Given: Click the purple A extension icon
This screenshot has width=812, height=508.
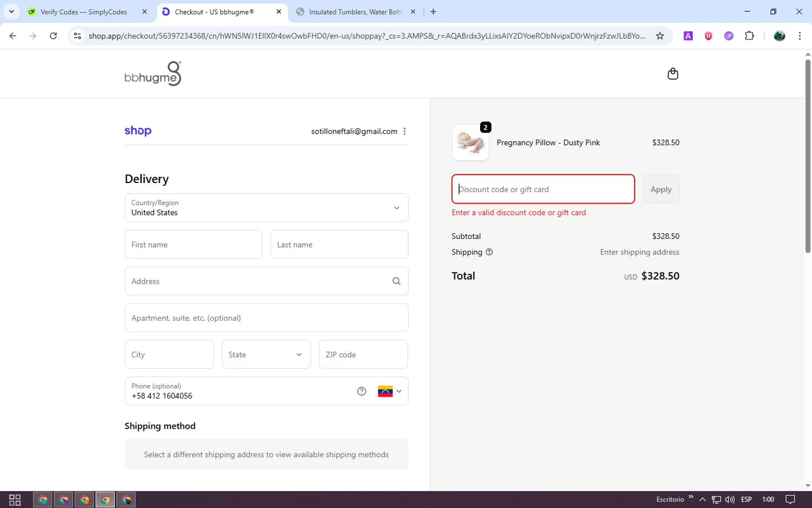Looking at the screenshot, I should (x=688, y=36).
